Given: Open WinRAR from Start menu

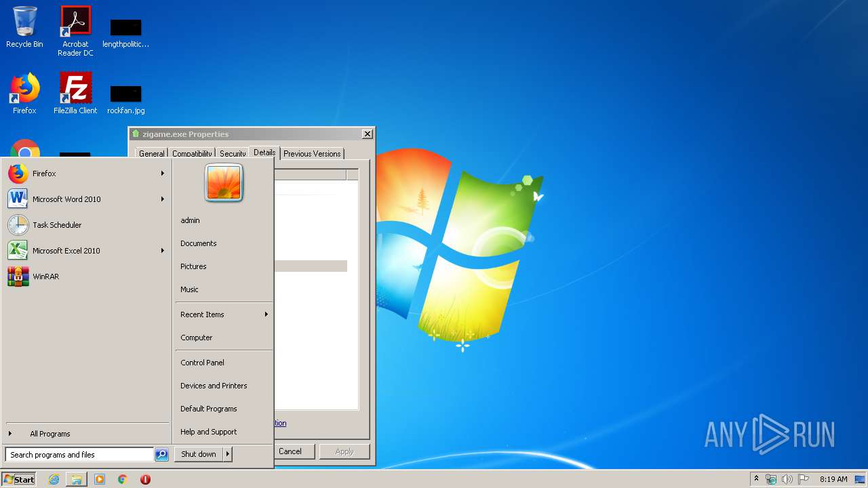Looking at the screenshot, I should [x=86, y=277].
